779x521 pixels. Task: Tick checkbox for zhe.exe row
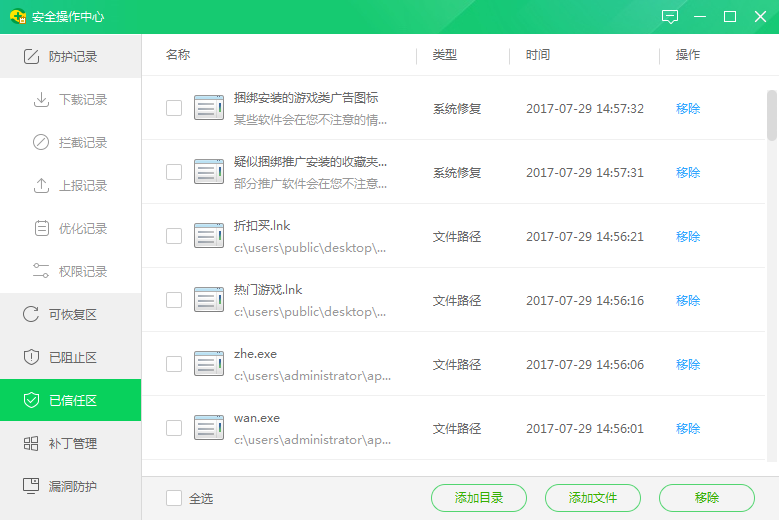[174, 364]
